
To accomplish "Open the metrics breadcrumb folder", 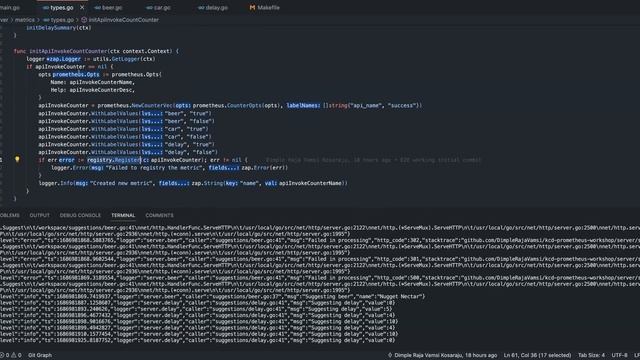I will pos(25,20).
